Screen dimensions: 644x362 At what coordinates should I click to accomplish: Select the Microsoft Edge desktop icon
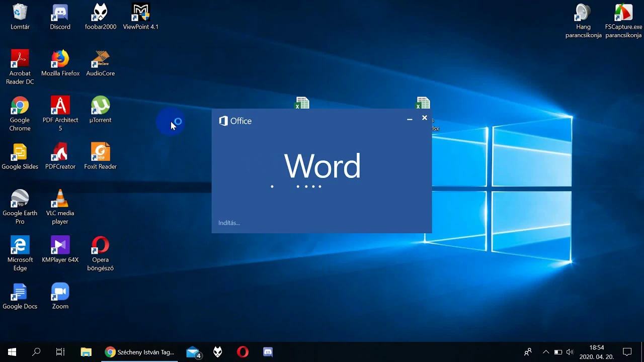tap(20, 254)
